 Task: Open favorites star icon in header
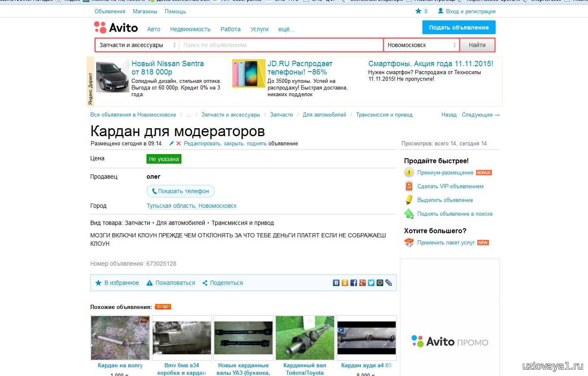[418, 11]
